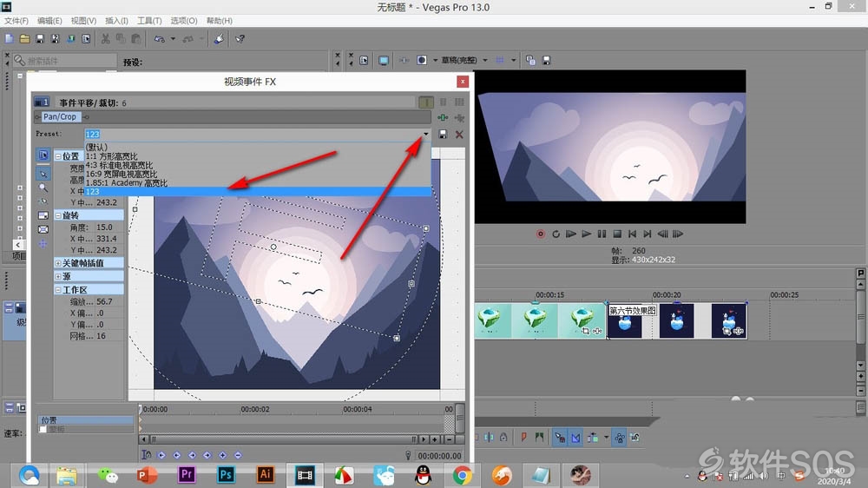Collapse the 旋转 section

(58, 215)
